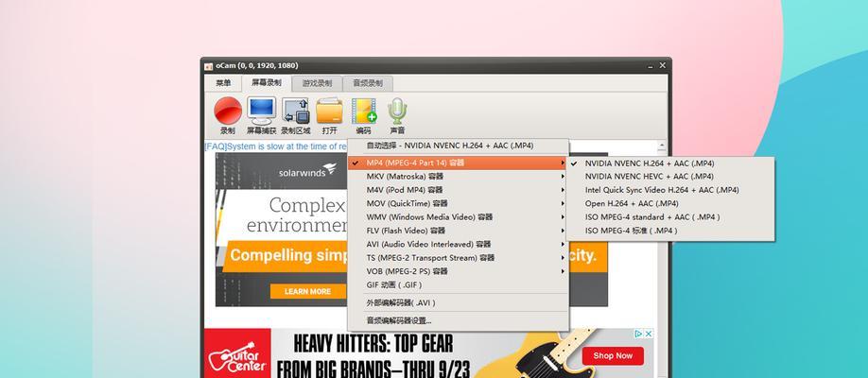The image size is (868, 378).
Task: Choose auto-select NVIDIA NVENC H.264 entry
Action: point(458,146)
